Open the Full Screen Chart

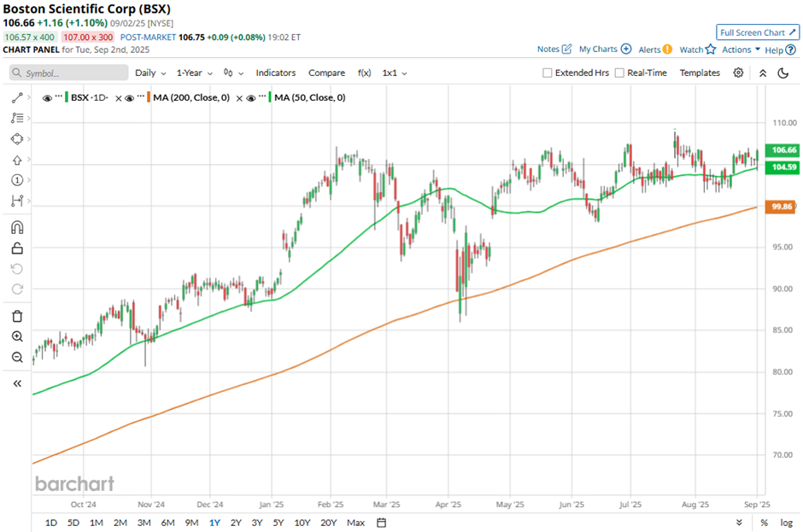tap(758, 32)
